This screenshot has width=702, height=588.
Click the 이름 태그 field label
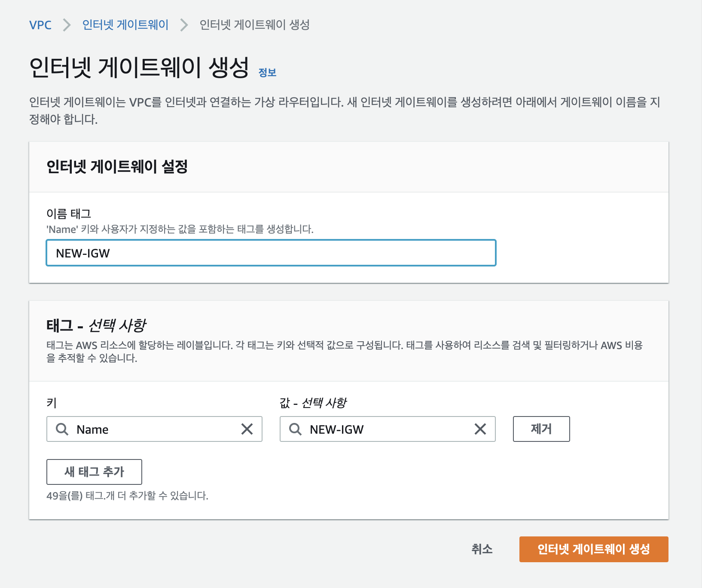[69, 214]
